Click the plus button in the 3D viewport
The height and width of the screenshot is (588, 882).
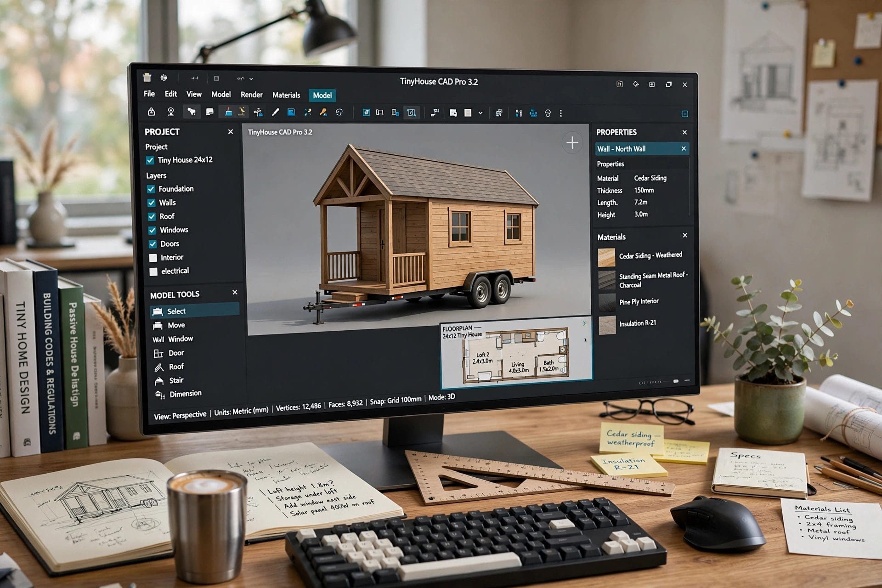pyautogui.click(x=572, y=143)
